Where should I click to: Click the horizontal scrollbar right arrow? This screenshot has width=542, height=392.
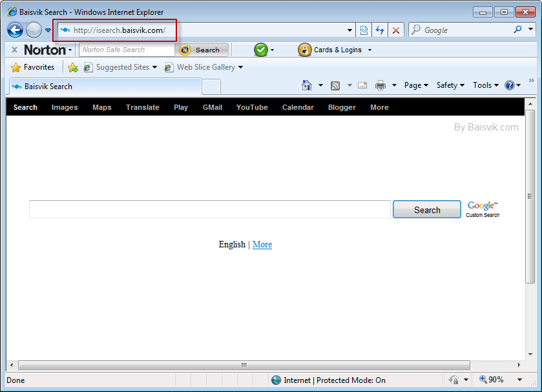click(519, 365)
